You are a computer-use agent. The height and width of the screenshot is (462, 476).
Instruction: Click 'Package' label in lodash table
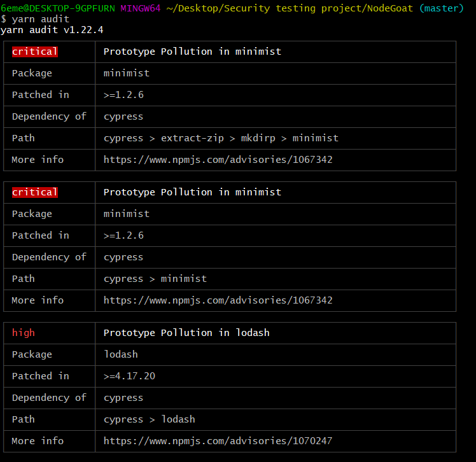(x=32, y=354)
